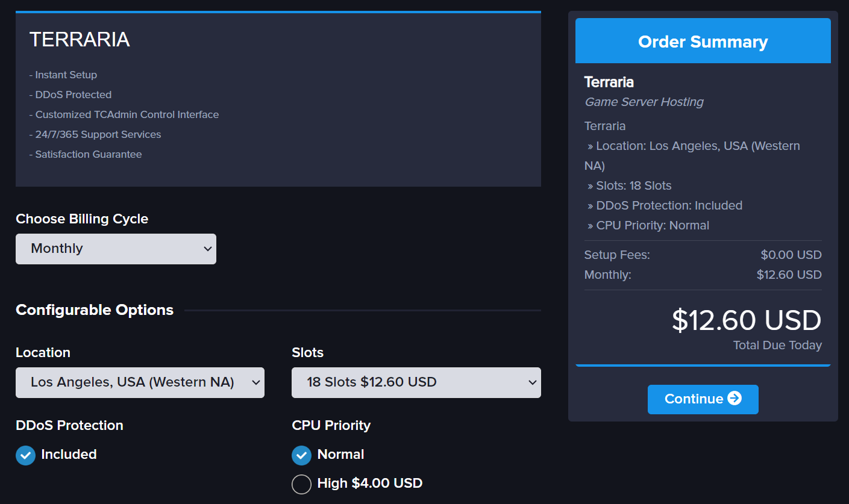Click the 'Satisfaction Guarantee' feature line
Viewport: 849px width, 504px height.
86,154
